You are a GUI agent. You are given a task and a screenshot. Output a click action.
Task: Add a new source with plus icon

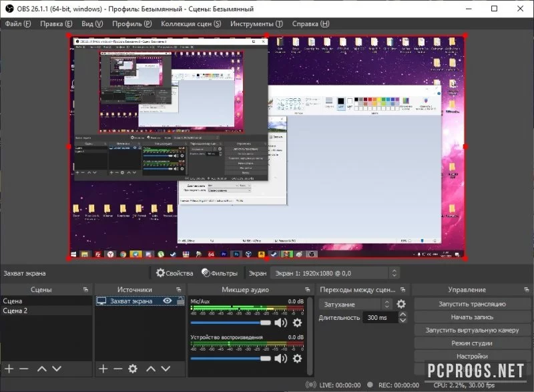tap(103, 369)
